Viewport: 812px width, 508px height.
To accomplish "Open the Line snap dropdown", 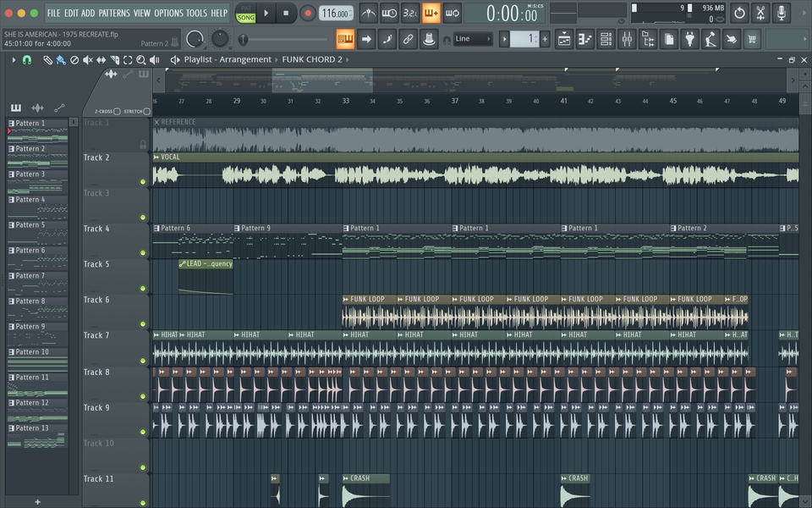I will tap(474, 38).
